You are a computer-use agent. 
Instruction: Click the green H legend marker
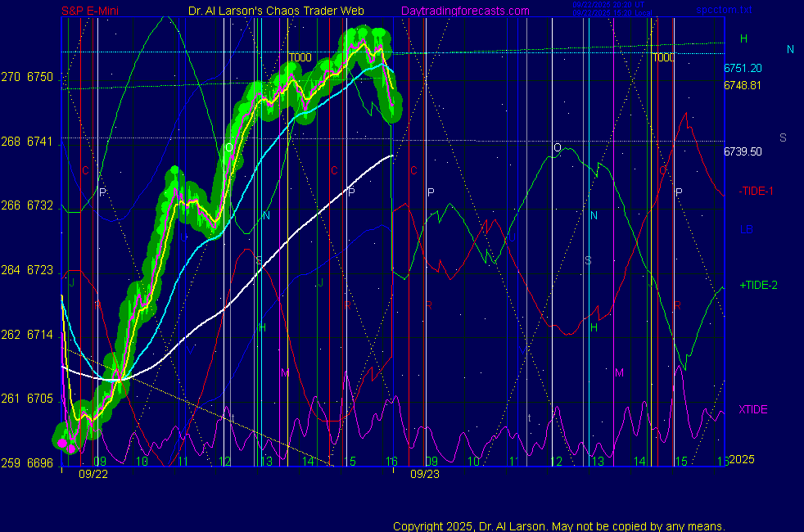743,38
